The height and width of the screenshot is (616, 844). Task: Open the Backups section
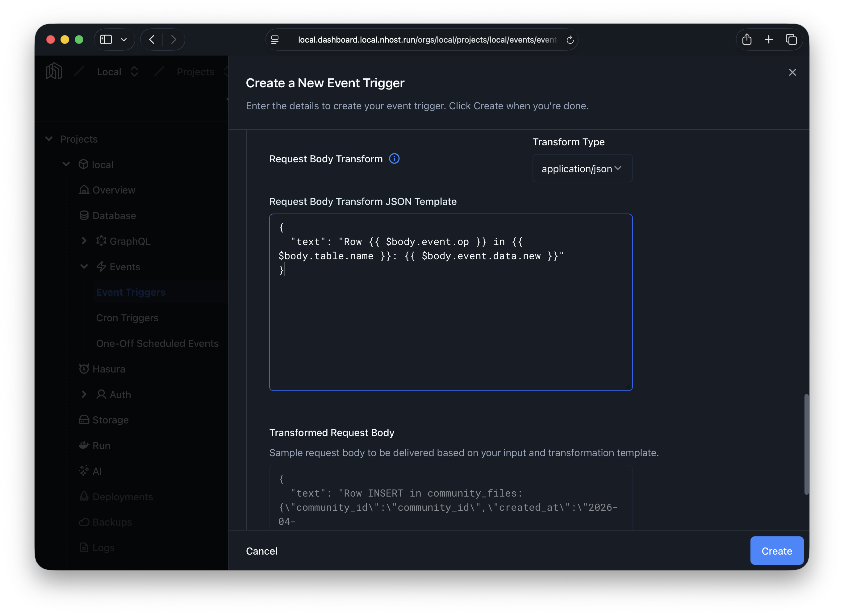coord(112,522)
